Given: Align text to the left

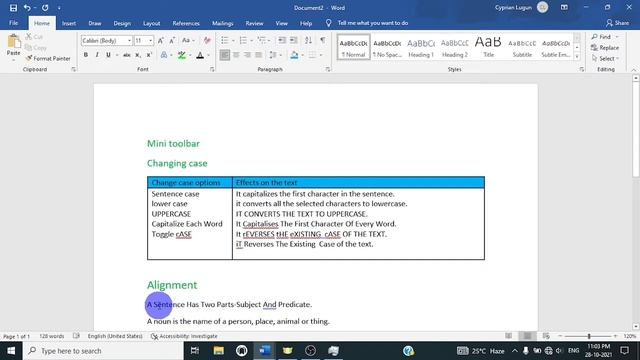Looking at the screenshot, I should (224, 55).
